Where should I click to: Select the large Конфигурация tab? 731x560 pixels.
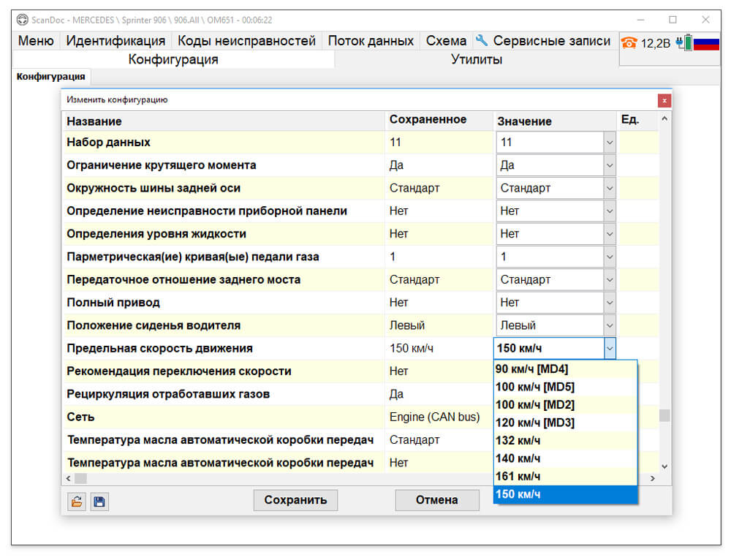[x=173, y=59]
